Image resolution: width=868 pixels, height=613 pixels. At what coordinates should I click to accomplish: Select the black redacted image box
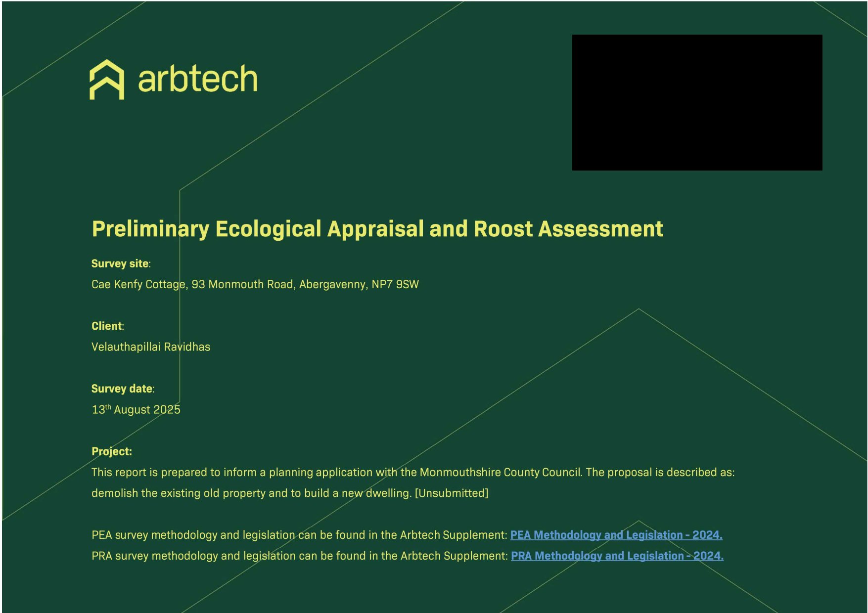click(696, 102)
